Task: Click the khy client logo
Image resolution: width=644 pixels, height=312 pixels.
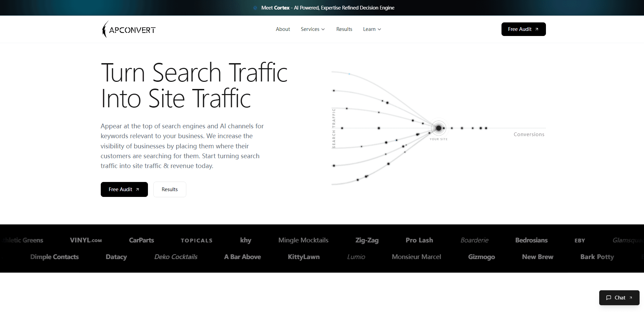Action: tap(246, 240)
